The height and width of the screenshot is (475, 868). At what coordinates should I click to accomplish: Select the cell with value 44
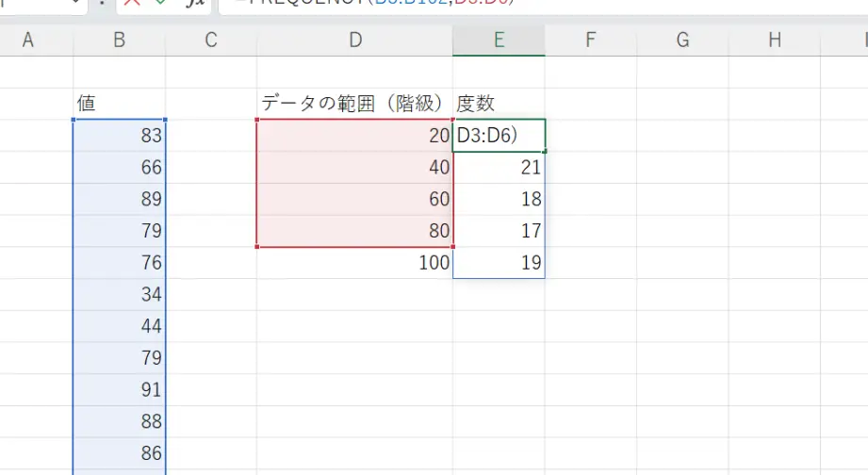coord(119,326)
